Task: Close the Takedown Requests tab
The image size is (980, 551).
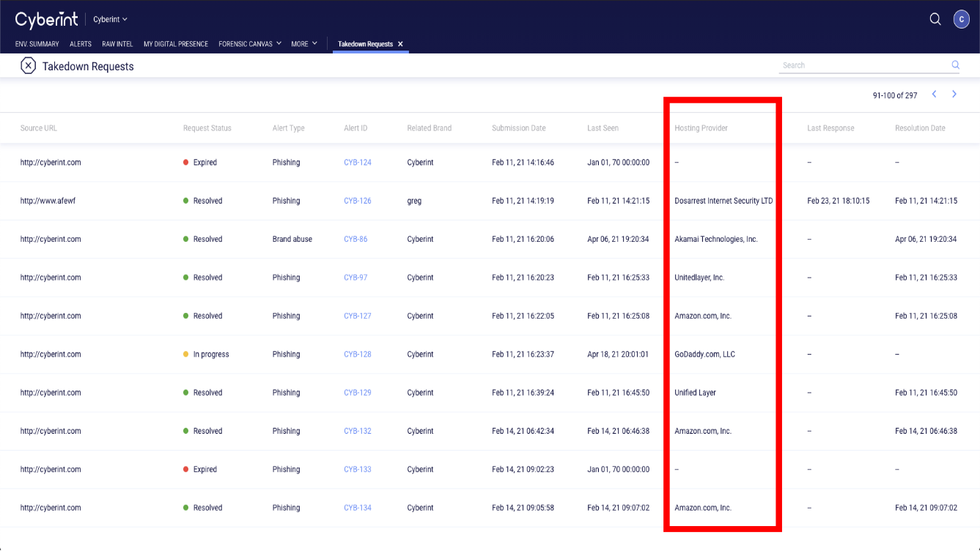Action: click(x=400, y=44)
